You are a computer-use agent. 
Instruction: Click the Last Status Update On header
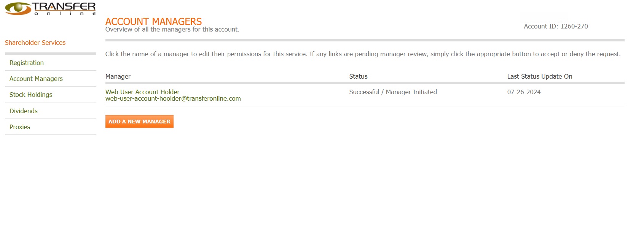(x=539, y=76)
